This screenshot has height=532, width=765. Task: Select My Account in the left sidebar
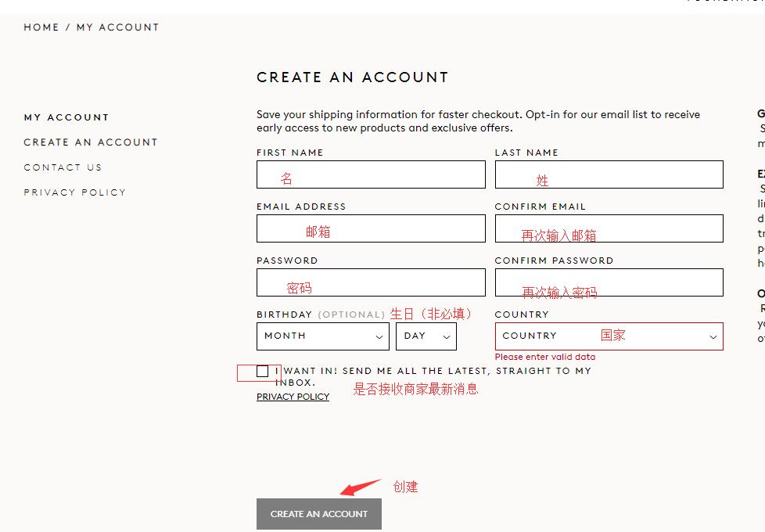point(66,117)
